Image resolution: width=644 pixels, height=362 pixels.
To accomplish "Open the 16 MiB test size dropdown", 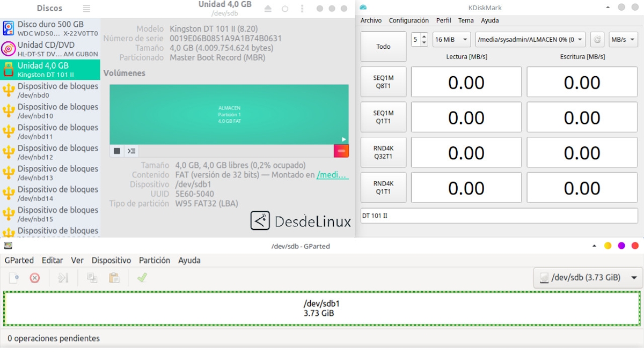I will [451, 40].
